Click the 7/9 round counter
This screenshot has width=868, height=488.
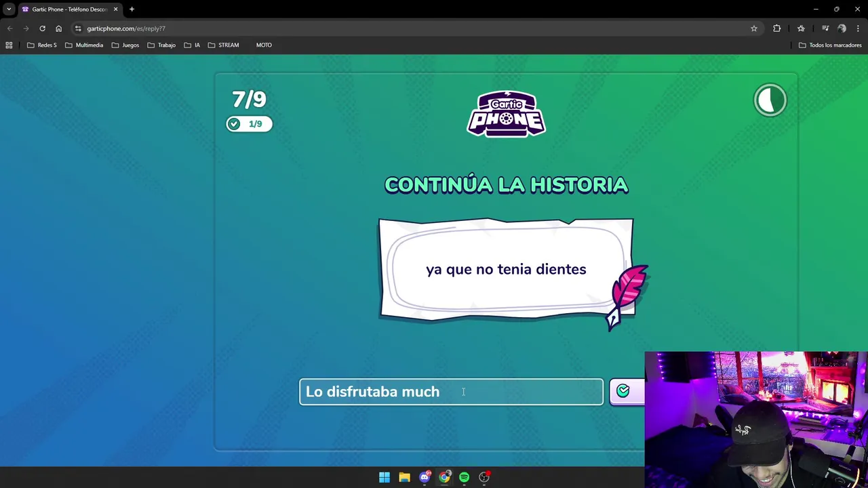click(249, 99)
